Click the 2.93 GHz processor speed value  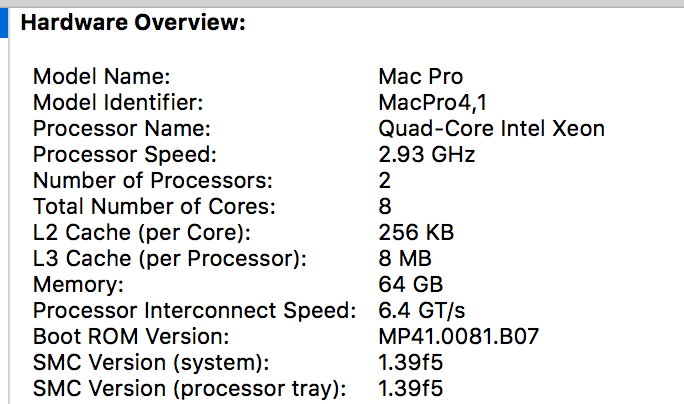pos(427,155)
